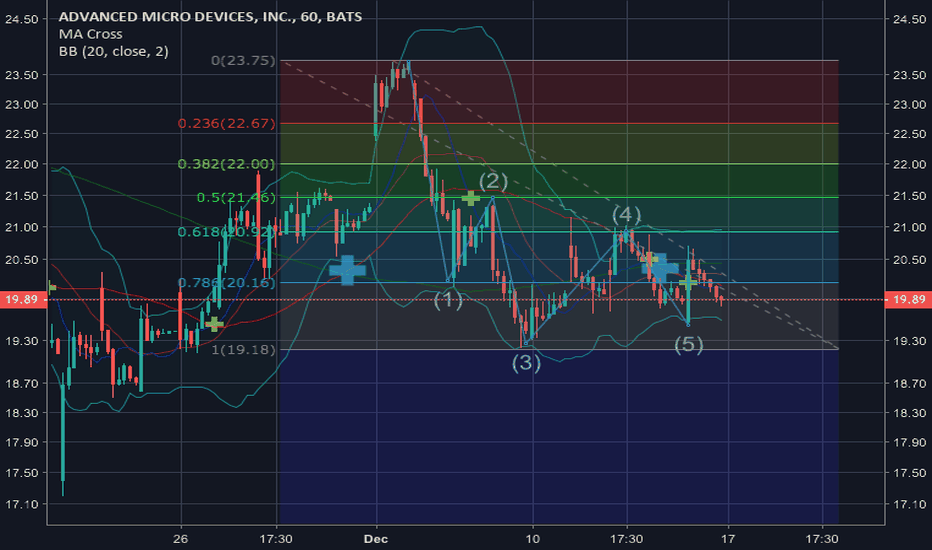Click the large blue MA cross marker near 20.3
Viewport: 932px width, 550px height.
[x=348, y=271]
